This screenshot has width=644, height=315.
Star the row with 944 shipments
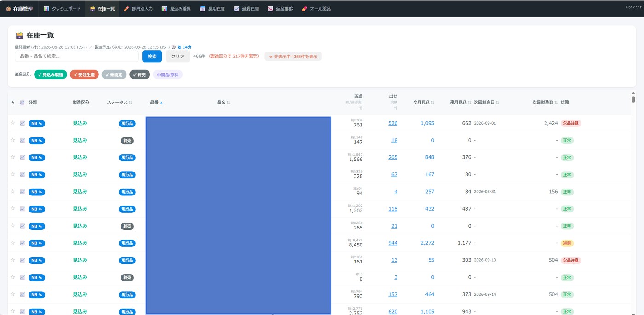click(13, 243)
